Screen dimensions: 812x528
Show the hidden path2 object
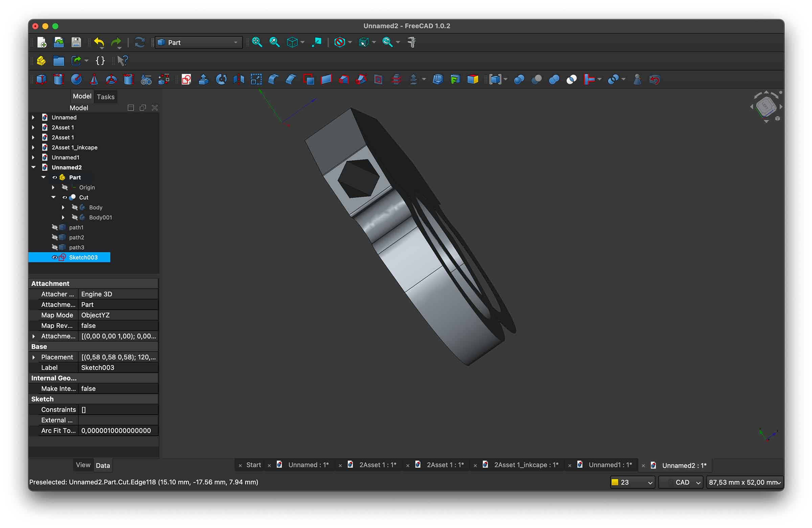coord(54,237)
